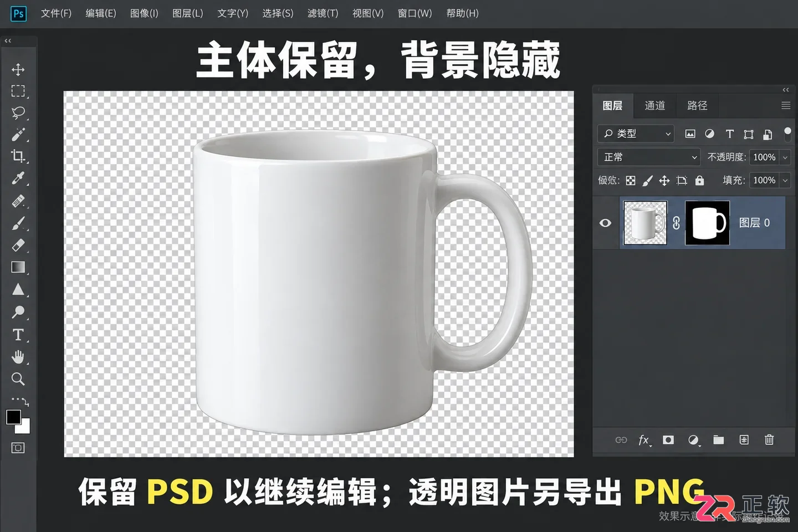Select the Magic Wand tool
798x532 pixels.
point(18,135)
